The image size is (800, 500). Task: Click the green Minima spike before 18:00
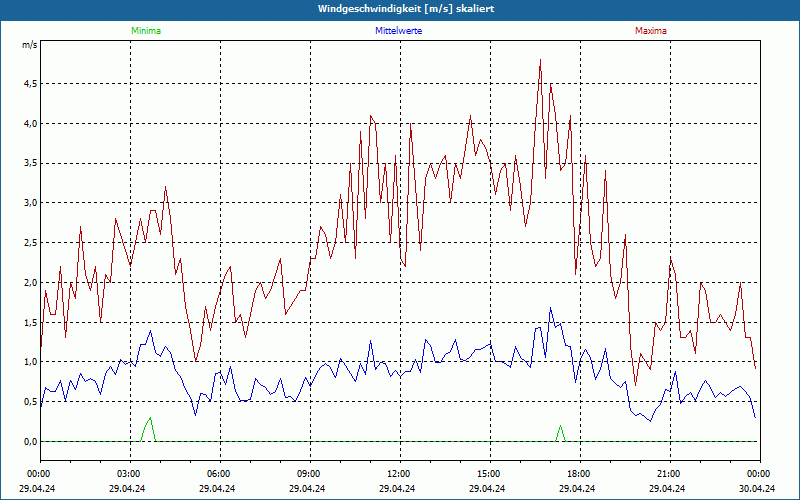pos(561,433)
